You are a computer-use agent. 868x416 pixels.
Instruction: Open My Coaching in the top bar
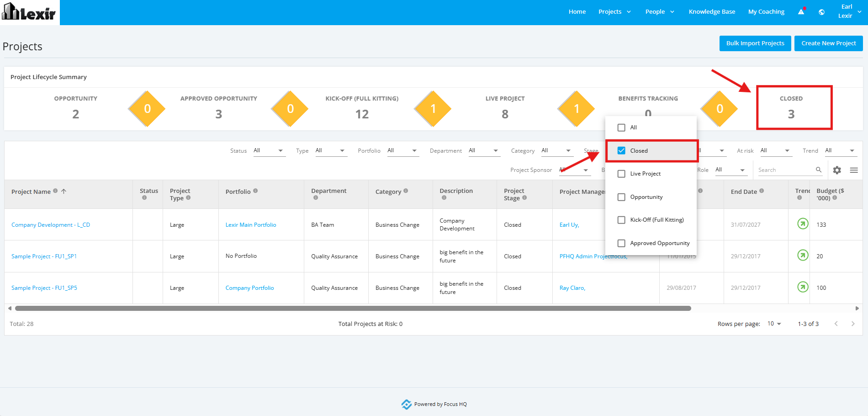(766, 12)
